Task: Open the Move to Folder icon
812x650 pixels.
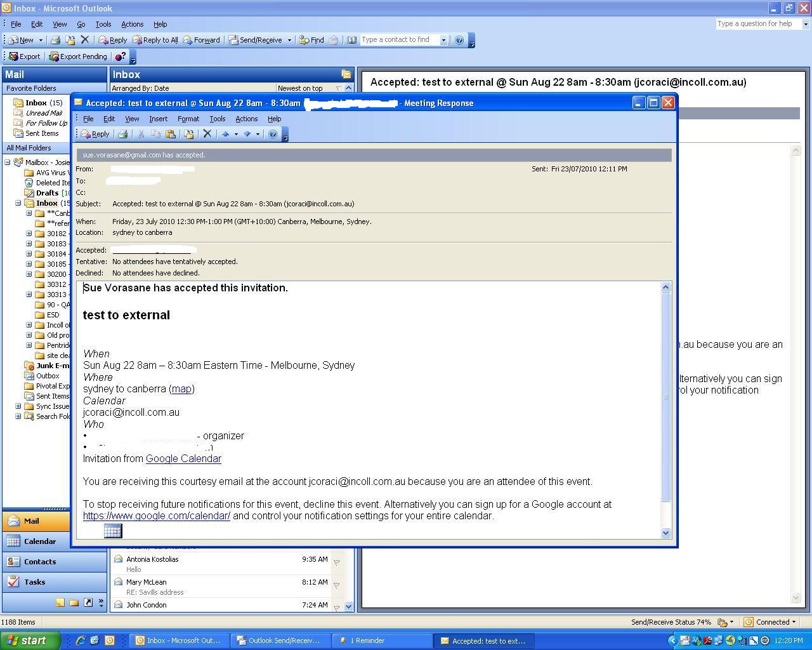Action: tap(189, 133)
